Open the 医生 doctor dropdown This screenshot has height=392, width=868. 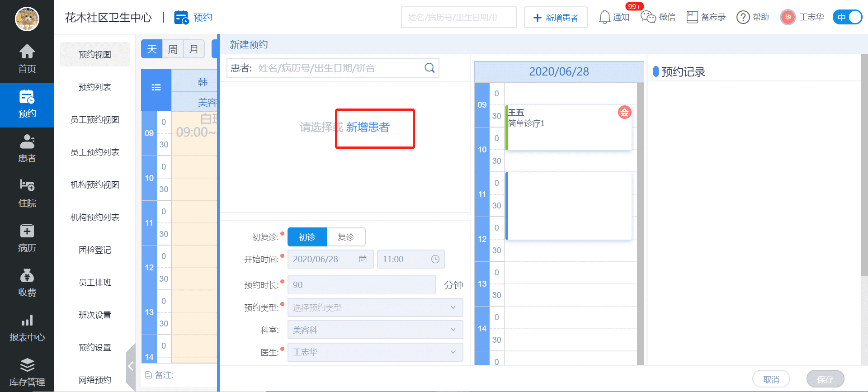tap(375, 352)
